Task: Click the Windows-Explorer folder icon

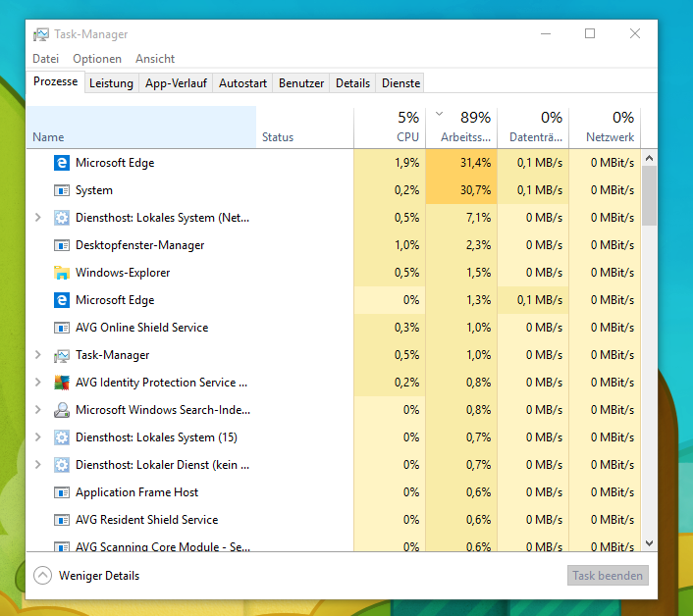Action: (x=62, y=273)
